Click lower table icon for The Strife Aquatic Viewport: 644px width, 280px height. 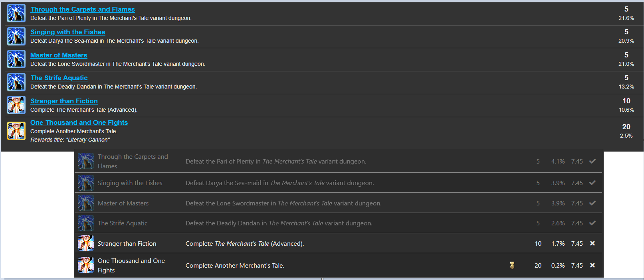coord(86,223)
